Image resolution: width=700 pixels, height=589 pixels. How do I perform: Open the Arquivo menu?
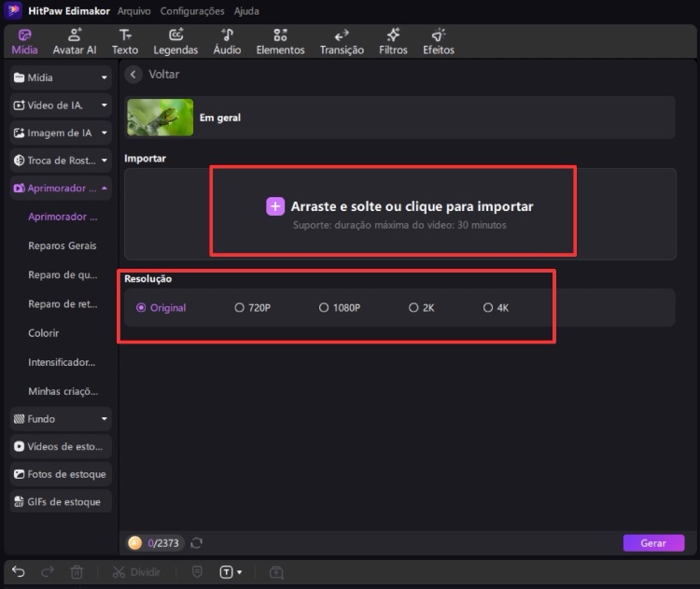coord(133,11)
